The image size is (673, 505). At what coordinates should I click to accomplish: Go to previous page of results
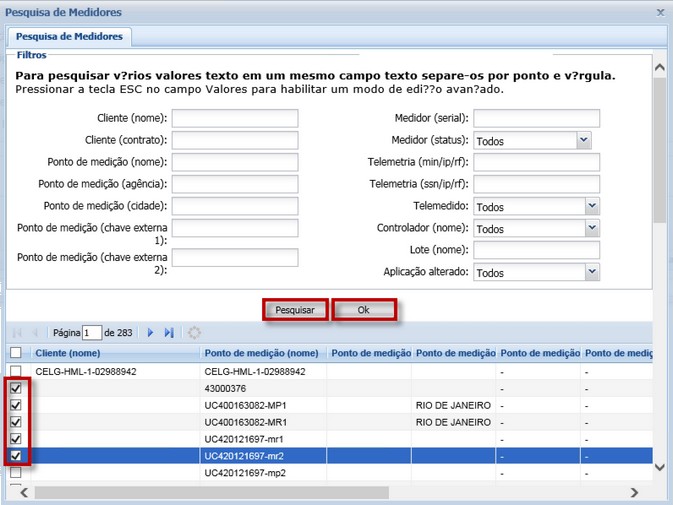(x=36, y=333)
